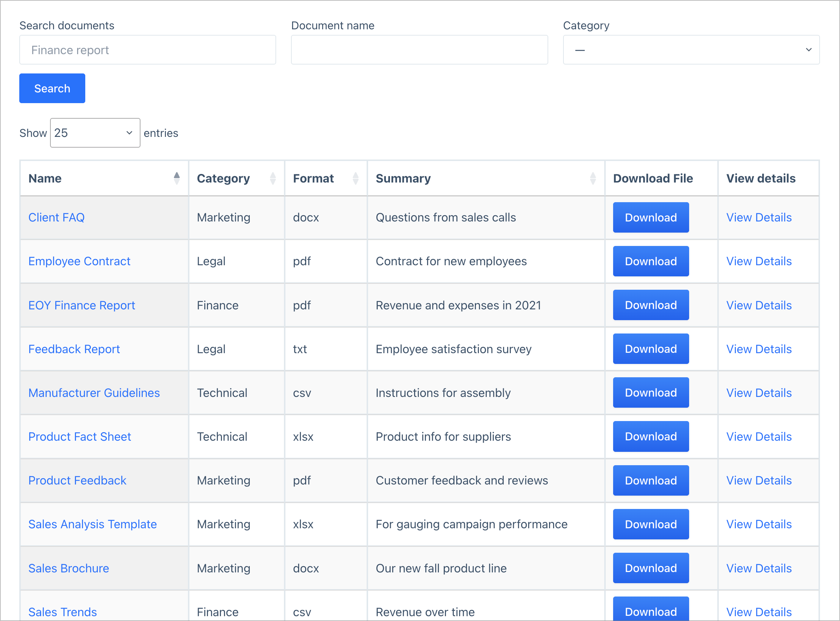Click inside the Document name field
The height and width of the screenshot is (621, 840).
pyautogui.click(x=419, y=50)
